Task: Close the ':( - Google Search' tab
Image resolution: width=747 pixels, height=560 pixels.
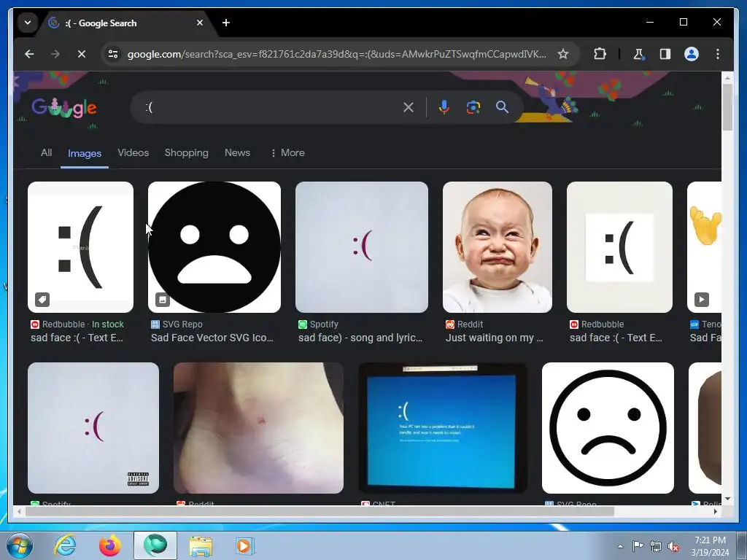Action: [200, 23]
